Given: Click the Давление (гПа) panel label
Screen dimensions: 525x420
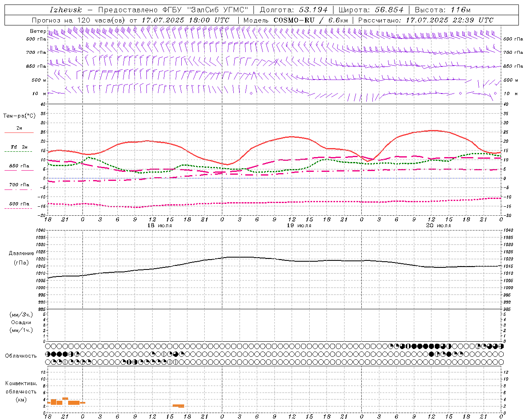Looking at the screenshot, I should click(21, 258).
